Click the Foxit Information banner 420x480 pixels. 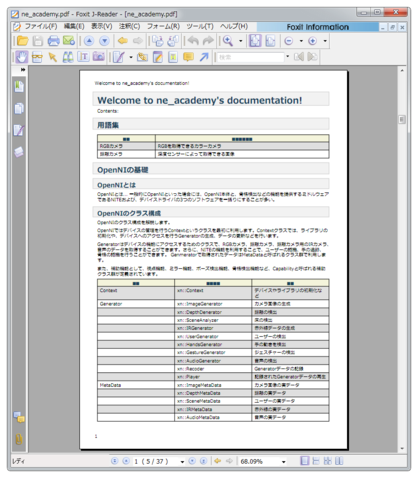[318, 27]
